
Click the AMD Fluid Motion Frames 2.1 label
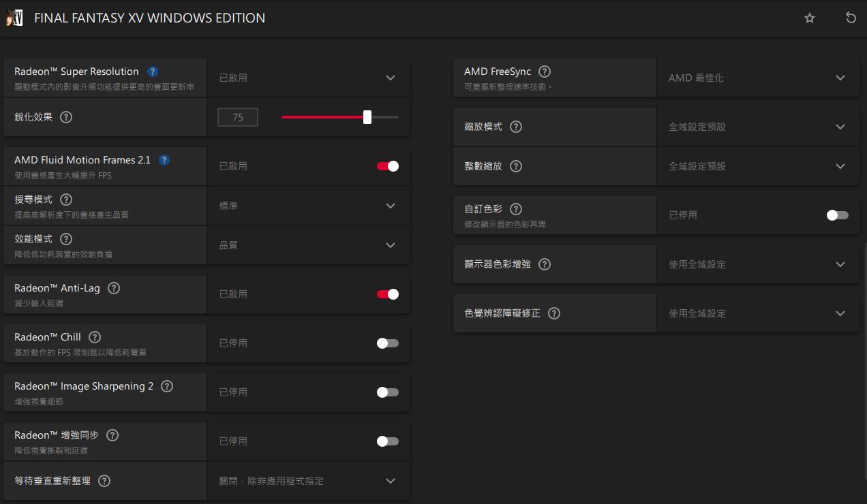[x=82, y=160]
